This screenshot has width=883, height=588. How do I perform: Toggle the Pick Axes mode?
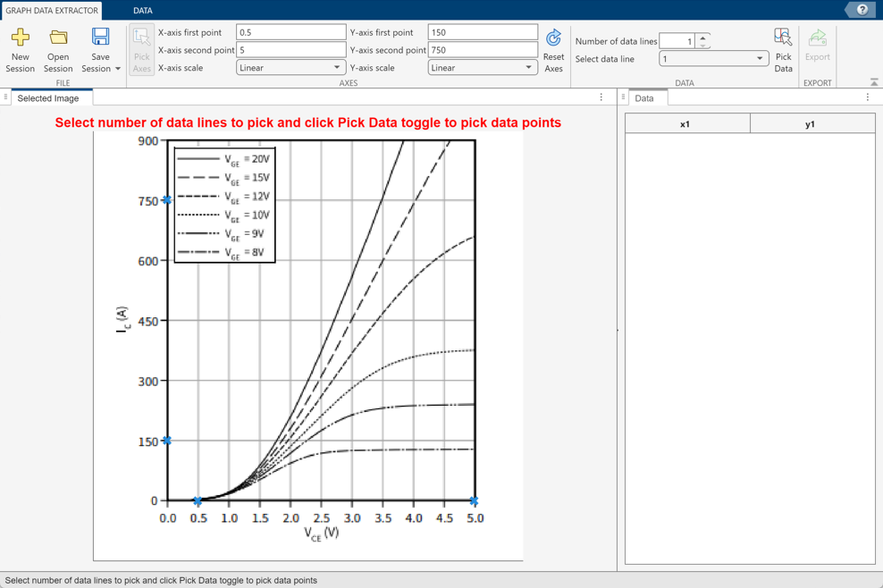(x=141, y=49)
